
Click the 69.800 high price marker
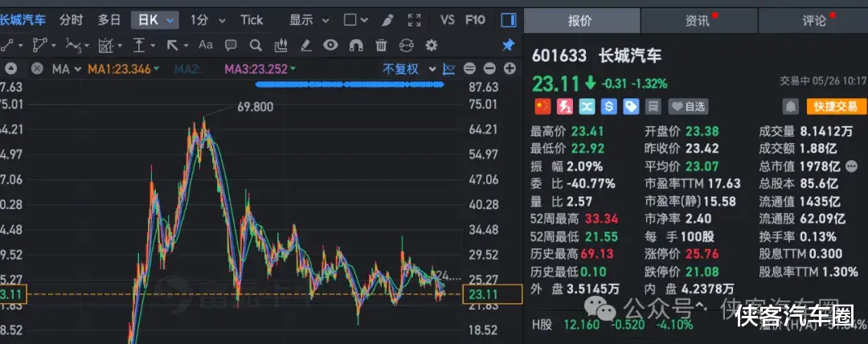click(256, 107)
